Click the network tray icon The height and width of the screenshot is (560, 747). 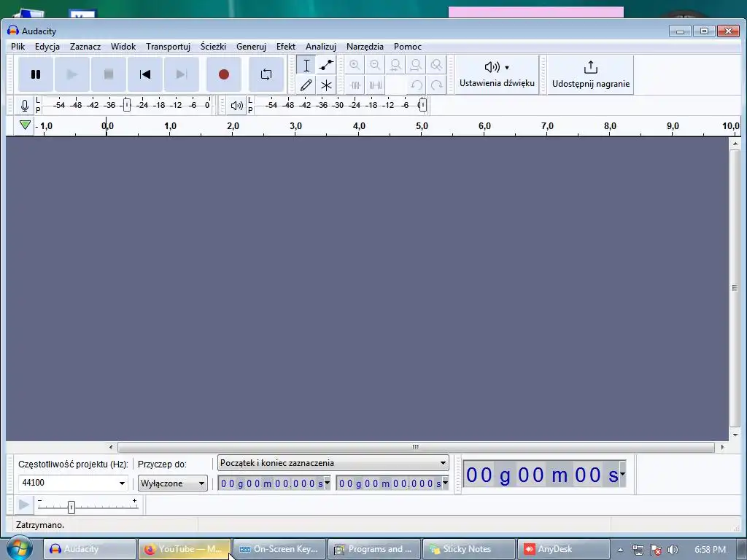(638, 550)
